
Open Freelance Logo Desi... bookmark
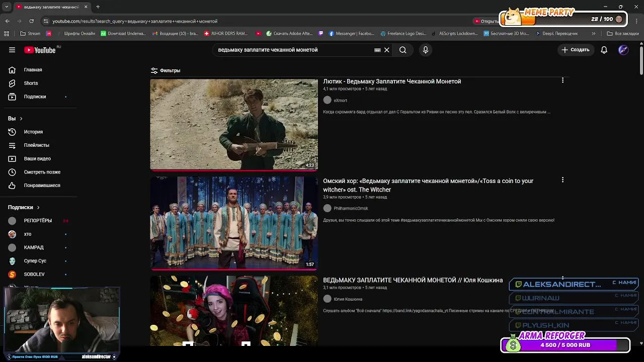click(x=404, y=34)
